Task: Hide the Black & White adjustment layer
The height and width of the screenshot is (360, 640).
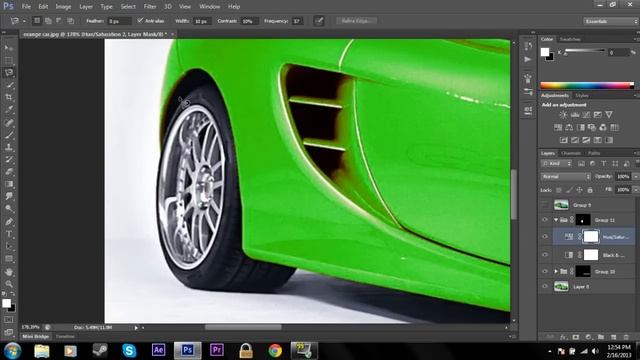Action: click(545, 255)
